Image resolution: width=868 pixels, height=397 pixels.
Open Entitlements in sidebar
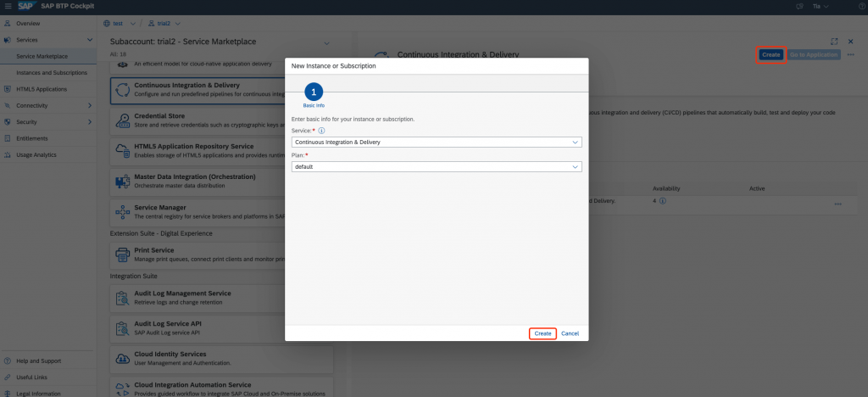coord(31,138)
